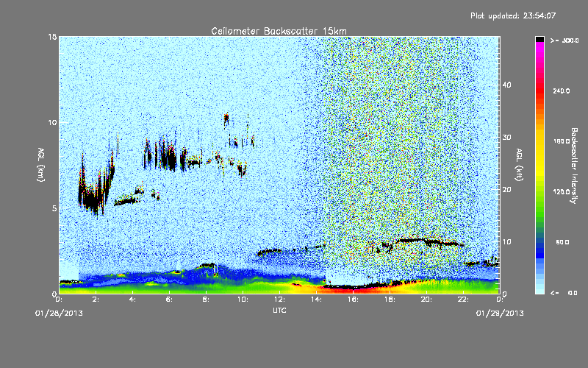Screen dimensions: 588x368
Task: Click the "5" km tick on left axis
Action: pyautogui.click(x=54, y=208)
